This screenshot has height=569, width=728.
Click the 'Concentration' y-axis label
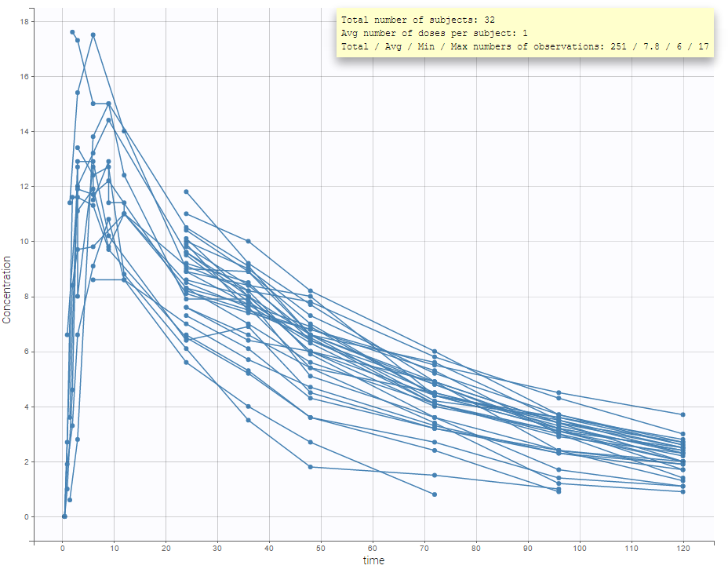[6, 290]
